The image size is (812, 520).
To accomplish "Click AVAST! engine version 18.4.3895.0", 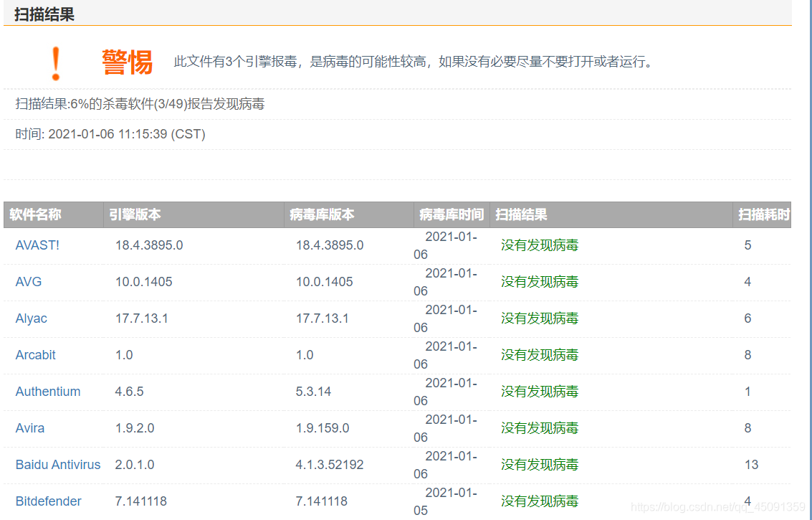I will pyautogui.click(x=149, y=245).
